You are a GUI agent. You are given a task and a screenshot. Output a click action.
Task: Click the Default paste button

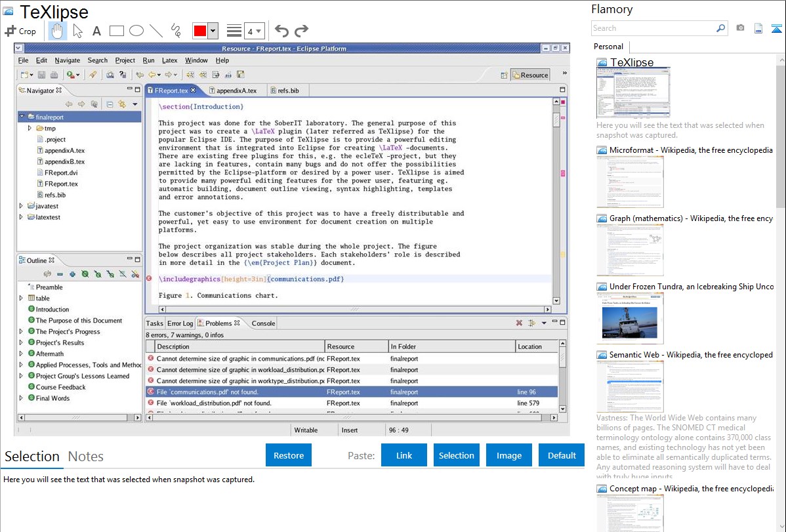point(562,455)
